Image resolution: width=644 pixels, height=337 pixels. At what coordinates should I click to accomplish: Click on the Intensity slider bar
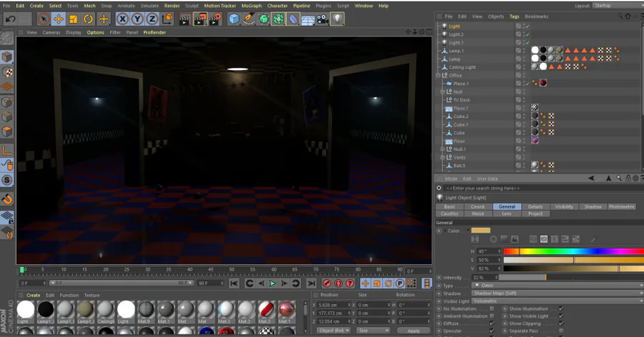[571, 278]
